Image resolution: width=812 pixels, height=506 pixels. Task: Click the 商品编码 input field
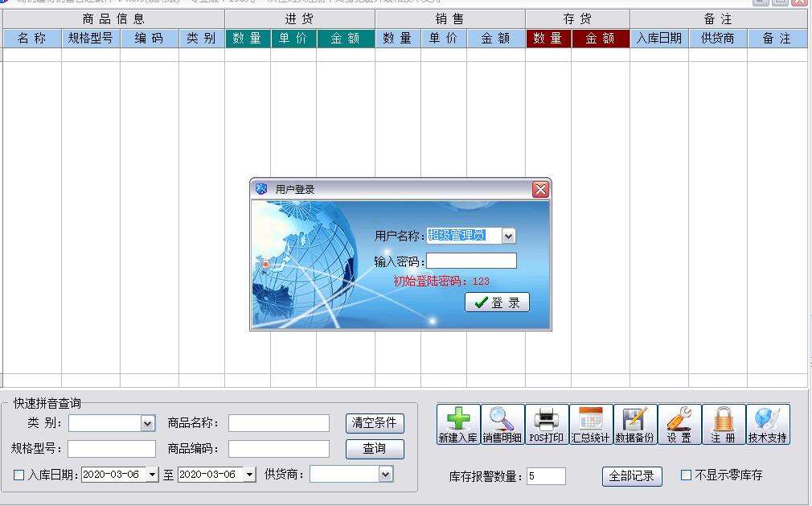(x=279, y=449)
